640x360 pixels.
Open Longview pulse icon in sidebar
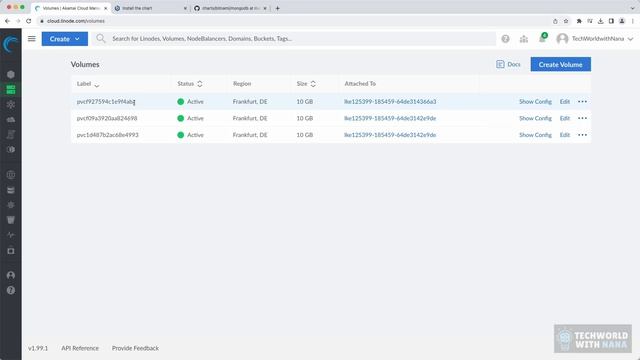pyautogui.click(x=11, y=235)
